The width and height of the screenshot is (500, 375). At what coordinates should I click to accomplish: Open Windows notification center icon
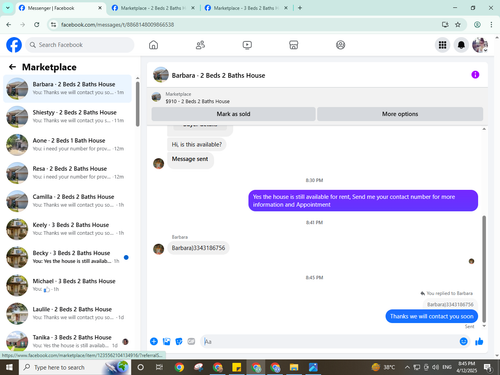[x=488, y=367]
